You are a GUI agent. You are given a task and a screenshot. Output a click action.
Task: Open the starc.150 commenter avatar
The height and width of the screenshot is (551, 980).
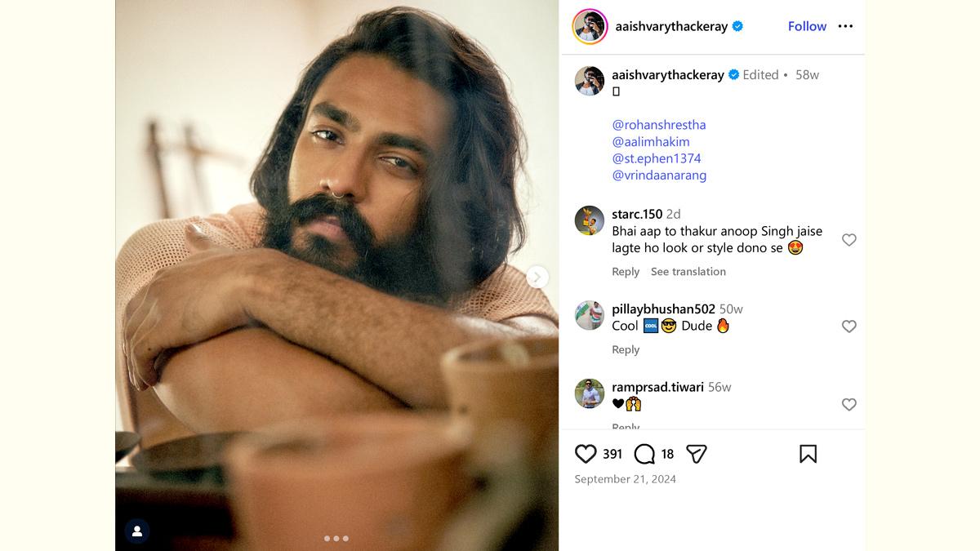(x=590, y=220)
